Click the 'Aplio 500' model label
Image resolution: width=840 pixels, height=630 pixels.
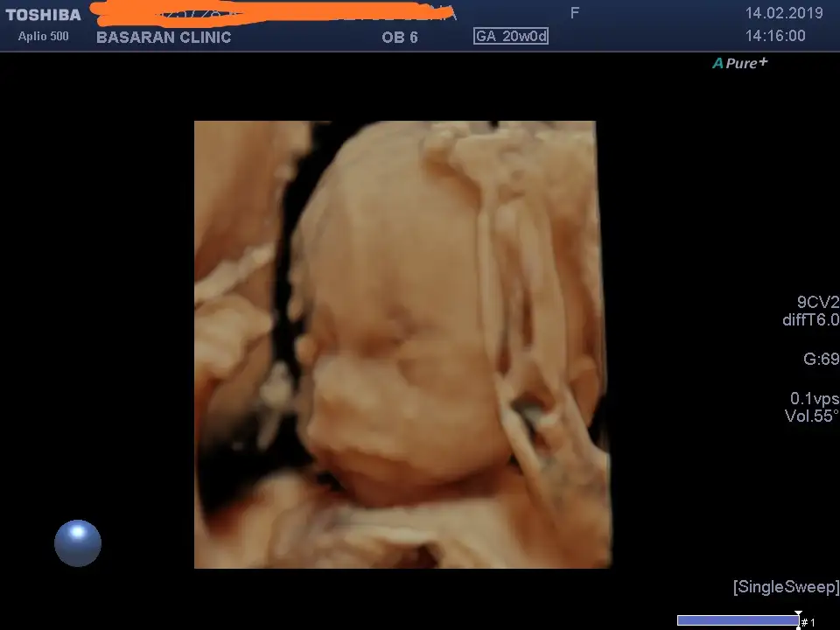(x=44, y=37)
